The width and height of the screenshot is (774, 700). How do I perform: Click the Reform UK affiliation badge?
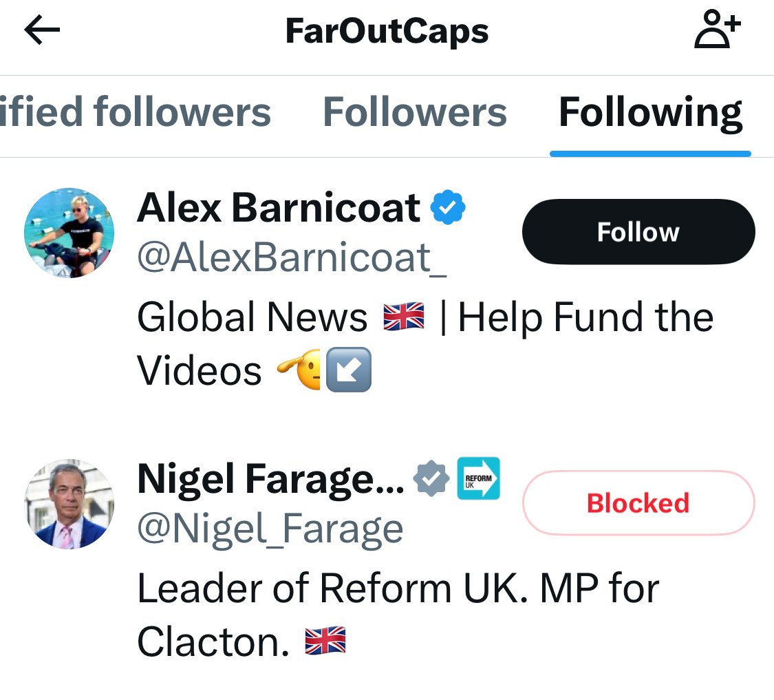point(478,478)
